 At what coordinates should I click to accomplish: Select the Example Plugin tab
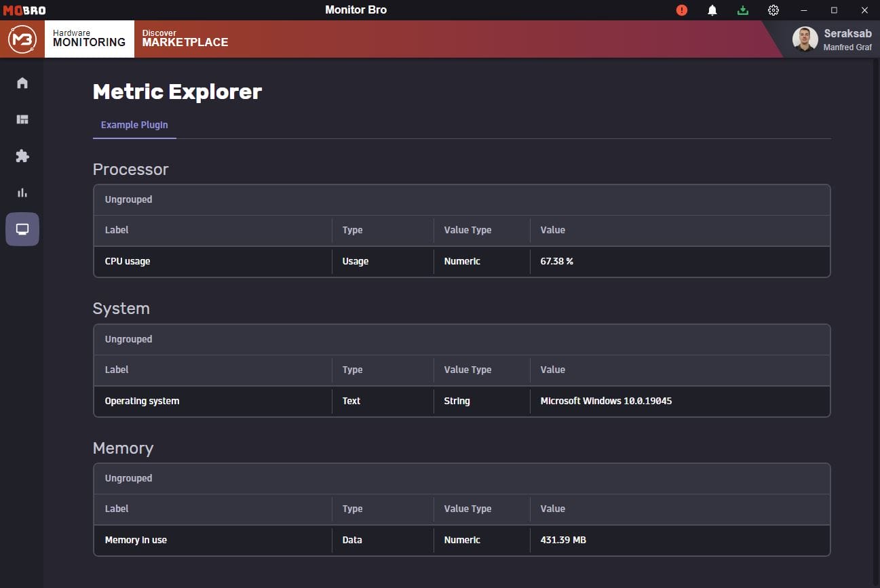134,125
